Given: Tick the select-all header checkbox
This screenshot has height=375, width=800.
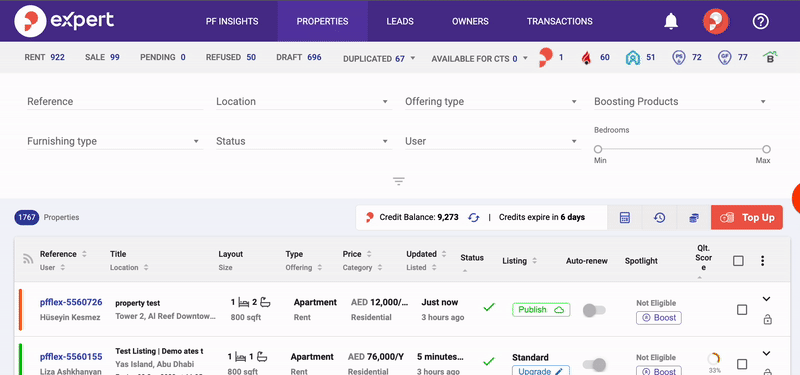Looking at the screenshot, I should (x=738, y=261).
